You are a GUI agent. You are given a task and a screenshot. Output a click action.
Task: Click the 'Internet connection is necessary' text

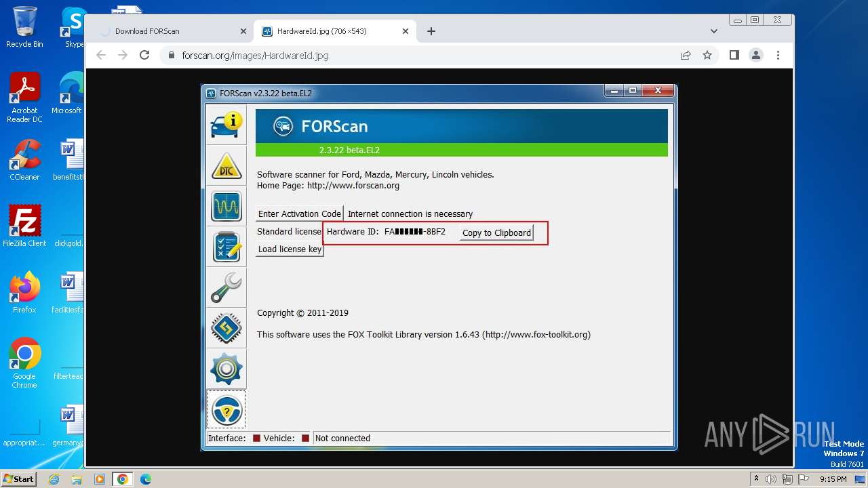pyautogui.click(x=410, y=214)
